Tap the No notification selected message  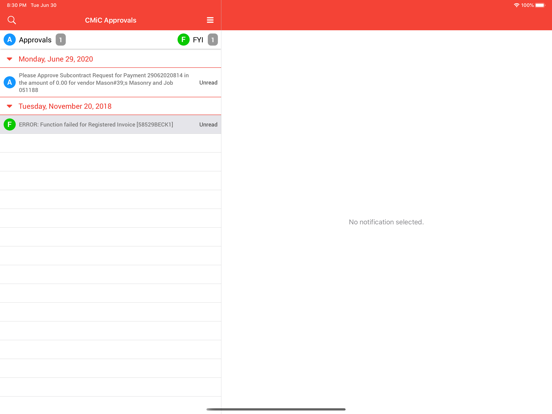click(x=386, y=222)
